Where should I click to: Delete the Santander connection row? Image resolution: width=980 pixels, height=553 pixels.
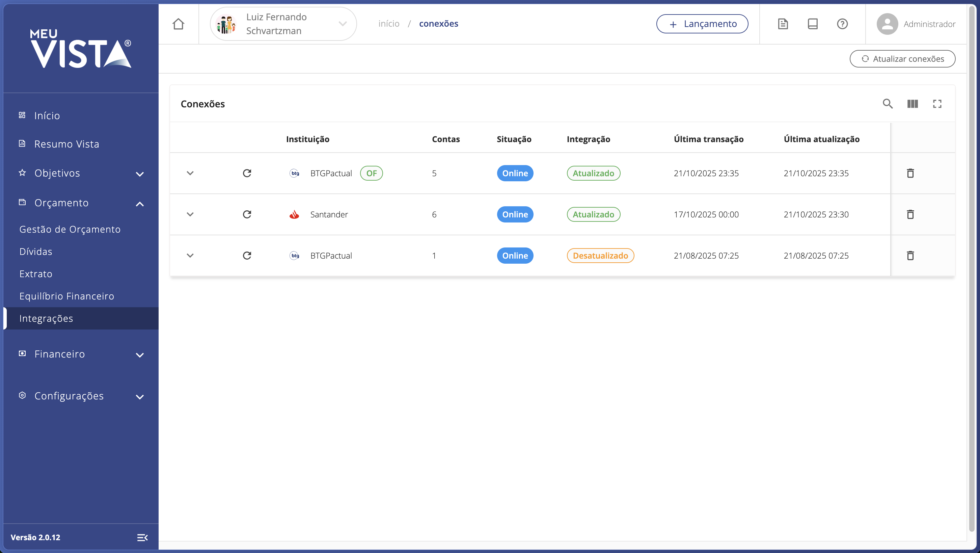point(910,214)
